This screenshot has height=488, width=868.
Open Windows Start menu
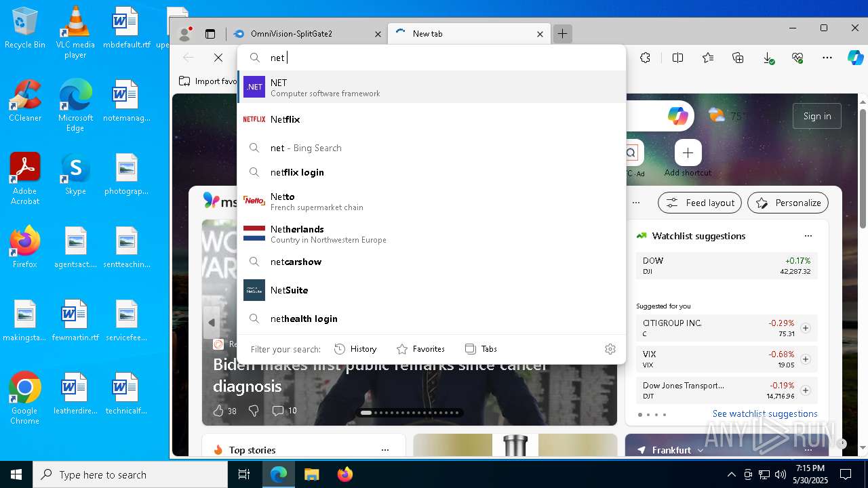(16, 474)
